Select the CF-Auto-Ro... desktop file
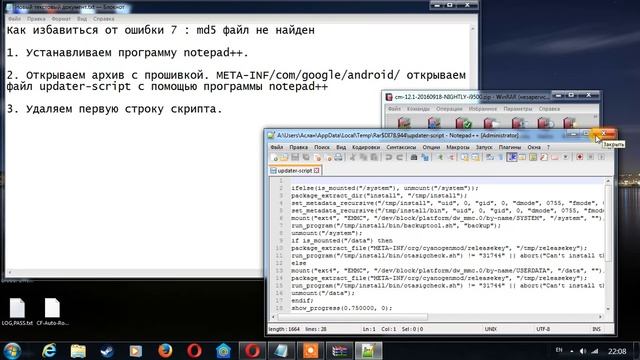Viewport: 640px width, 360px height. [52, 312]
